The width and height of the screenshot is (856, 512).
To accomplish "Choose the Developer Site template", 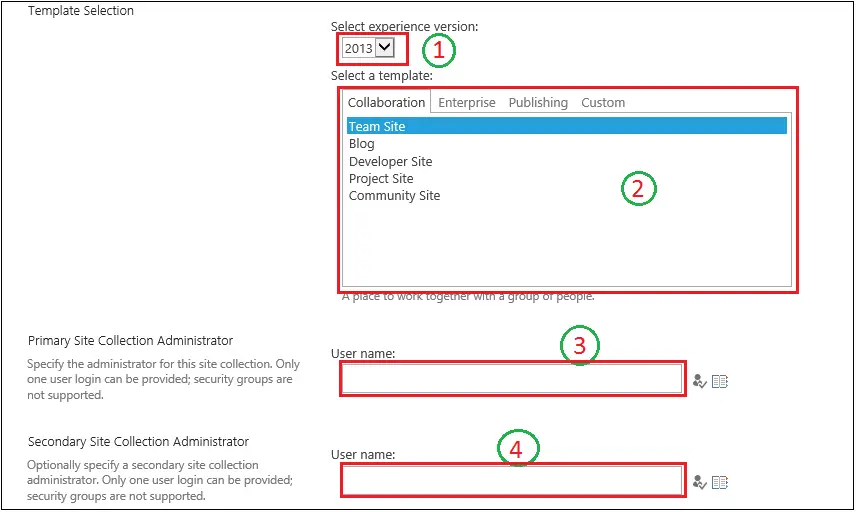I will [x=390, y=162].
